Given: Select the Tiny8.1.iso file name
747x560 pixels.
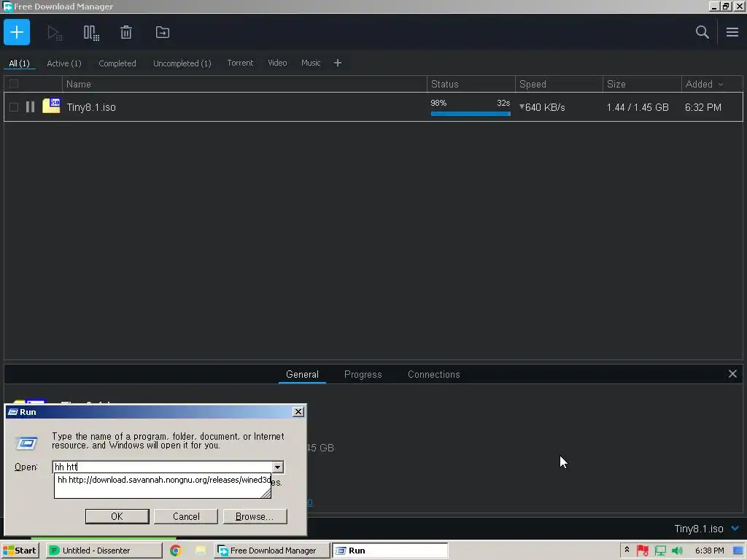Looking at the screenshot, I should tap(91, 107).
